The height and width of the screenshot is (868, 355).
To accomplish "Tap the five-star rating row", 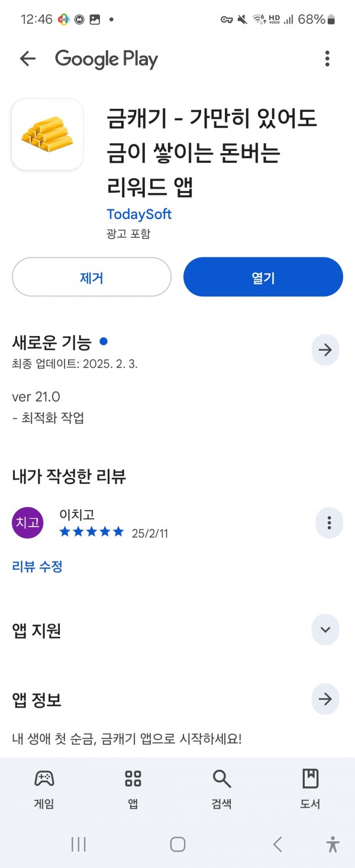I will 92,532.
